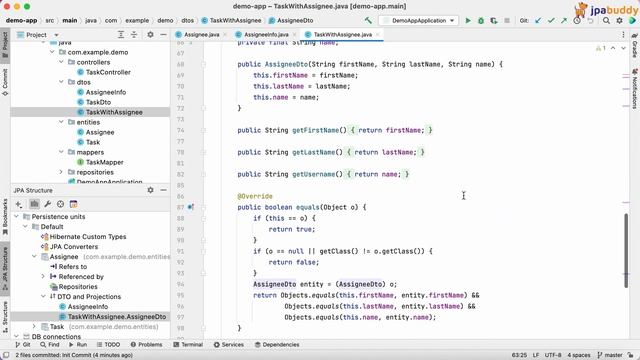Click the circular help icon in JPA Structure
Image resolution: width=640 pixels, height=360 pixels.
pos(60,204)
